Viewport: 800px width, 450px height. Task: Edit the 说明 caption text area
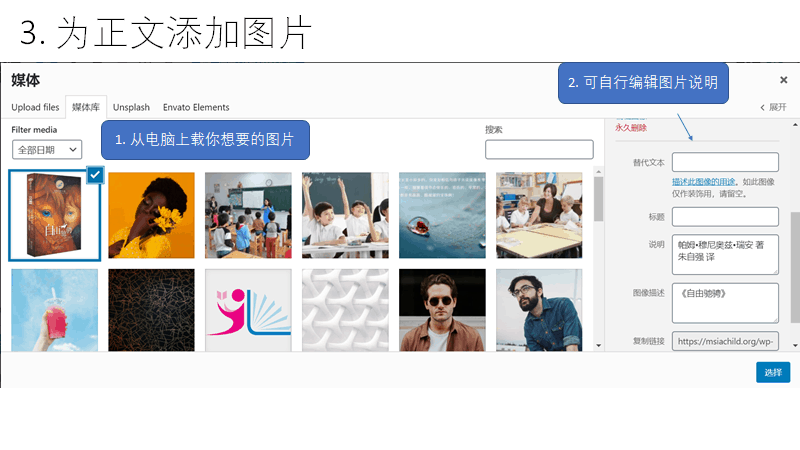click(x=725, y=254)
